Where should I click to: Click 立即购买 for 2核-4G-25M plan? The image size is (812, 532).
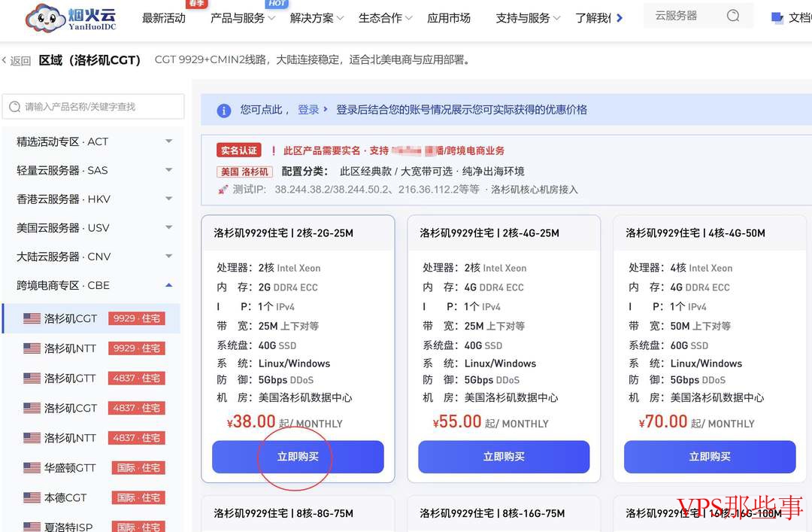point(504,457)
